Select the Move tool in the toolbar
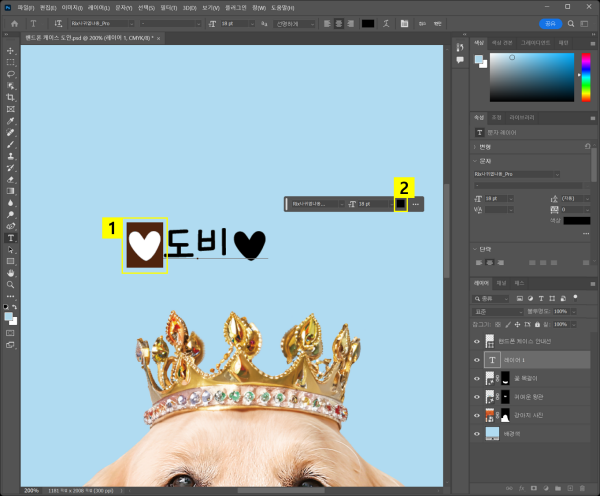The height and width of the screenshot is (496, 600). pos(10,49)
